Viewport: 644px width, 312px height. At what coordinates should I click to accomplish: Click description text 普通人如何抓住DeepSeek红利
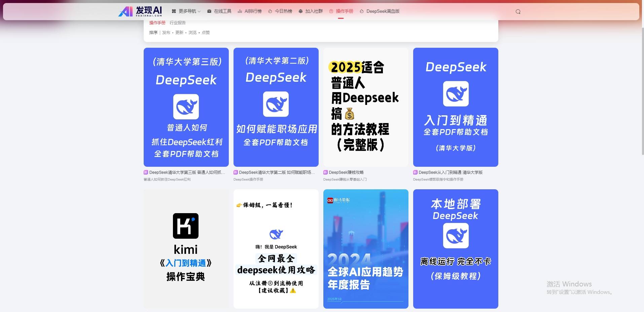167,179
